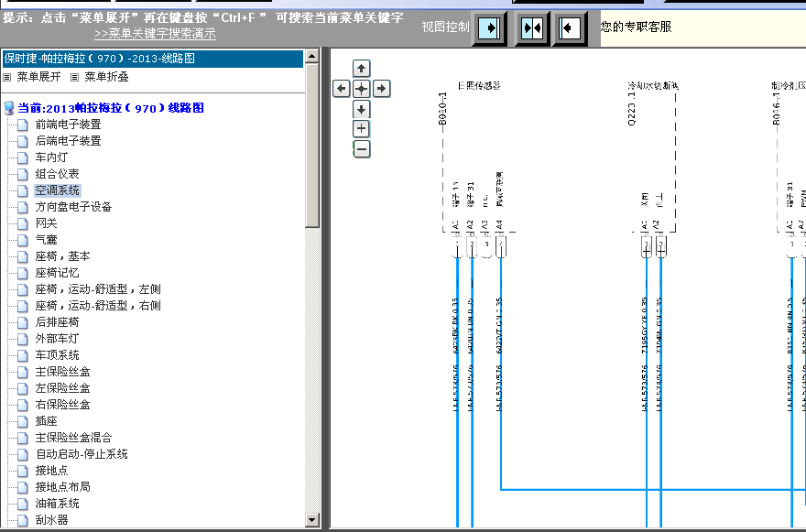Click the 日照传感器 component label
This screenshot has width=806, height=532.
479,86
